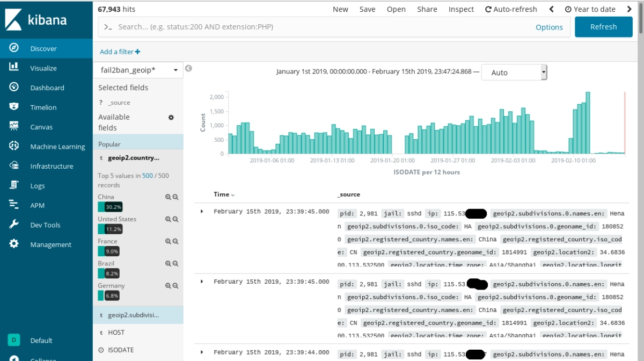
Task: Click the Default space avatar icon
Action: (x=14, y=340)
